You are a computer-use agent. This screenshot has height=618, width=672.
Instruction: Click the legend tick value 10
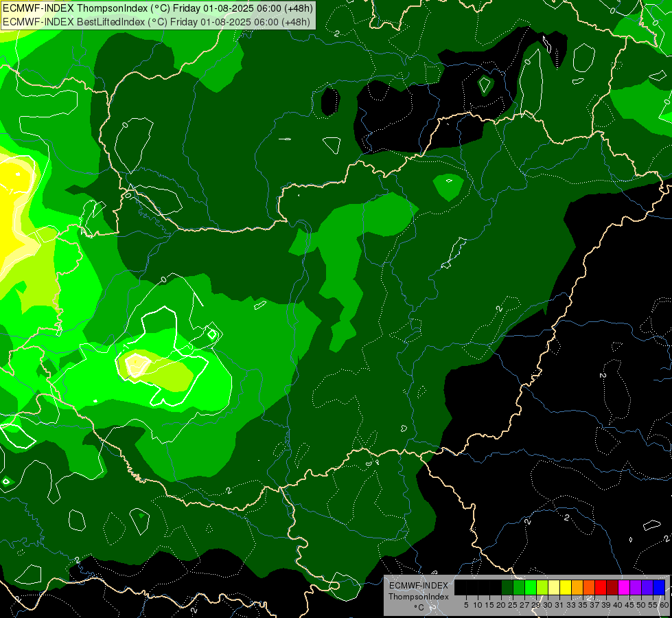tap(478, 605)
